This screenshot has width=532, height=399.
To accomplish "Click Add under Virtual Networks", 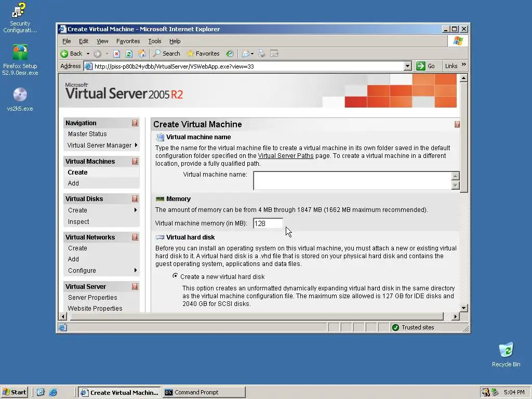I will coord(73,259).
